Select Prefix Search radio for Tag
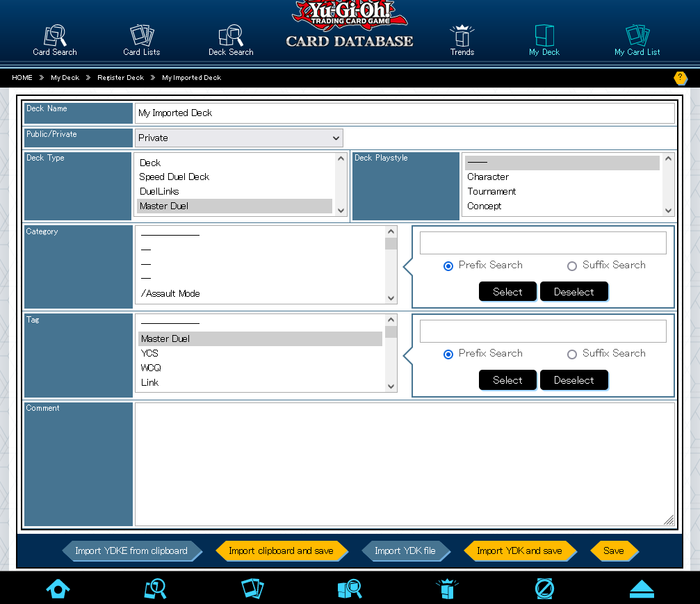The height and width of the screenshot is (604, 700). 448,354
